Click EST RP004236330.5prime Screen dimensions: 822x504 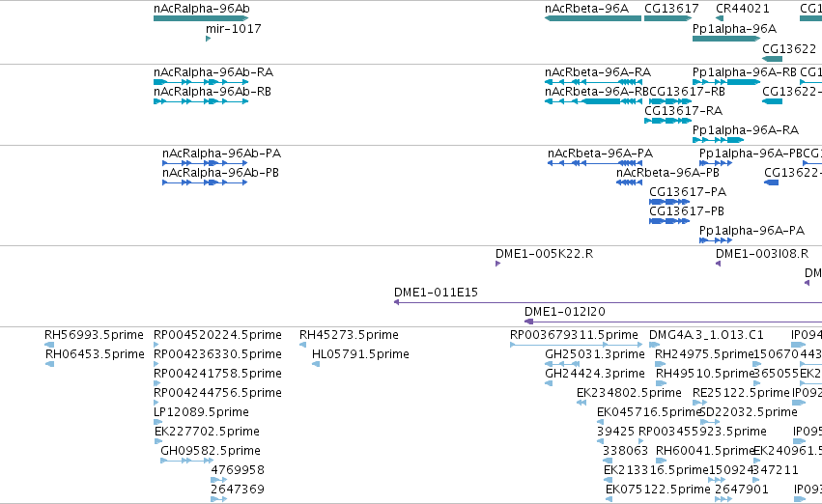tap(156, 364)
